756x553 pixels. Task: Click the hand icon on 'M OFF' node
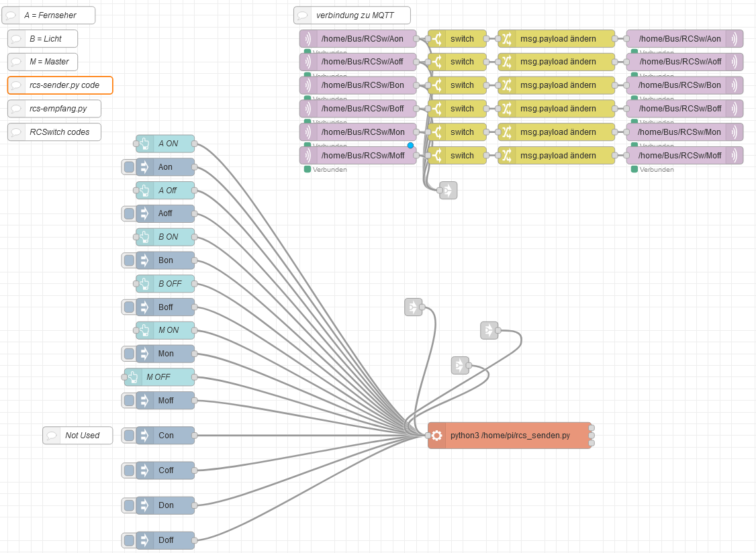tap(133, 377)
